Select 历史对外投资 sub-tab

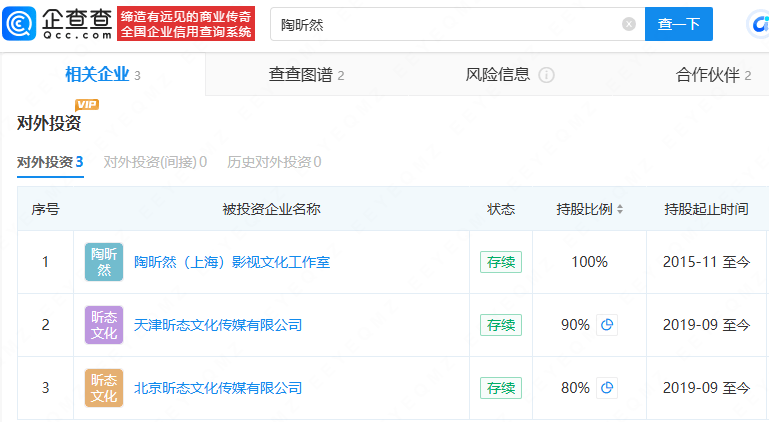click(274, 162)
